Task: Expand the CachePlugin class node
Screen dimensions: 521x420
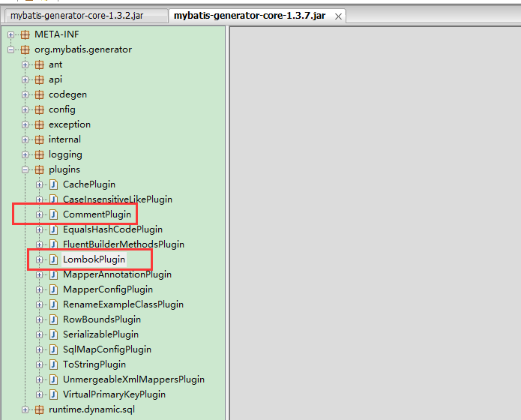Action: [39, 184]
